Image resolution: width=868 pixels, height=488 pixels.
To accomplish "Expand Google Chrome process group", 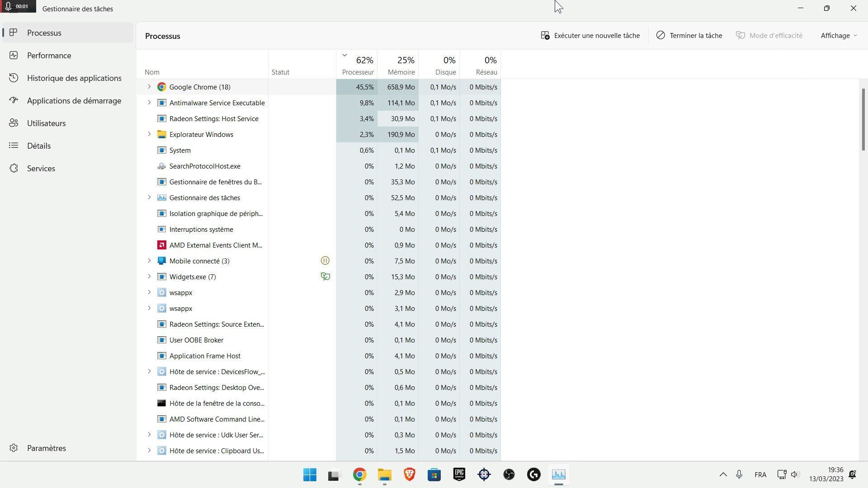I will tap(148, 86).
